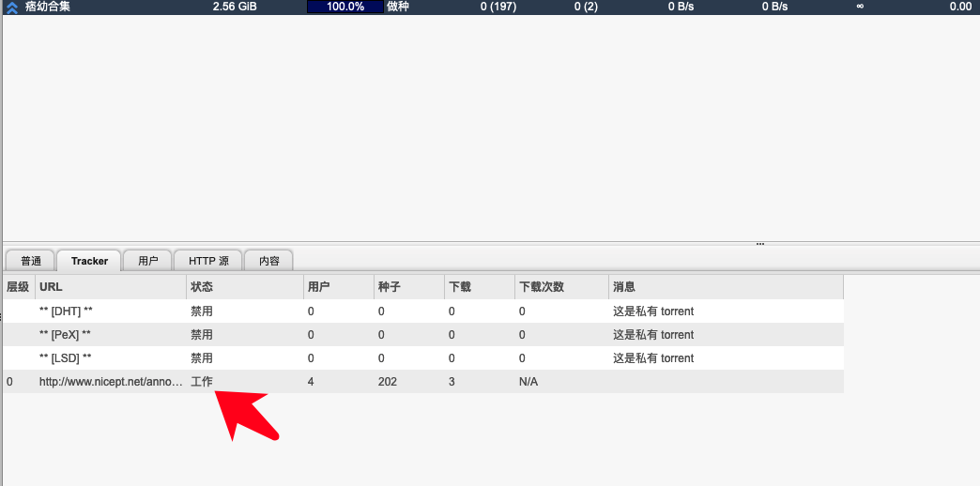
Task: Click tier value 0 of nicept tracker
Action: tap(9, 381)
